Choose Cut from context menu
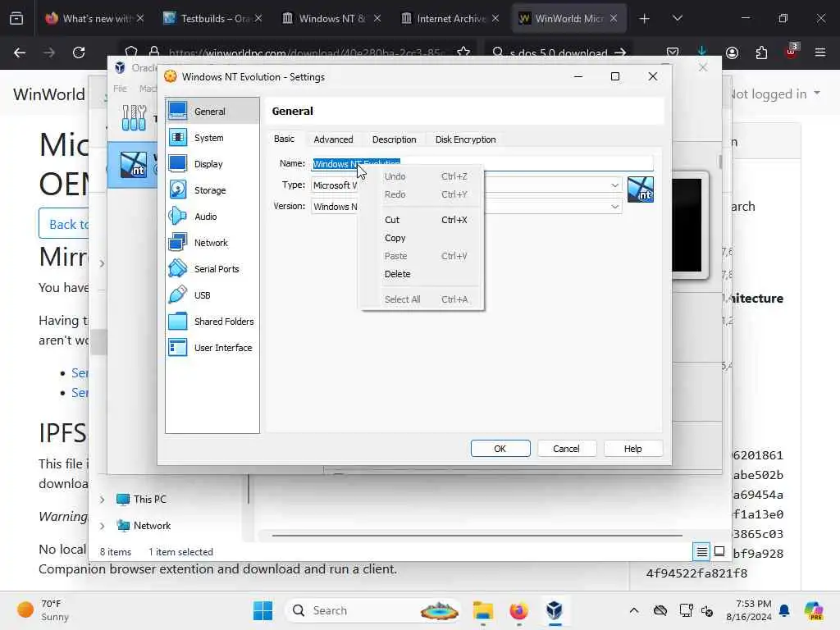 pos(422,220)
